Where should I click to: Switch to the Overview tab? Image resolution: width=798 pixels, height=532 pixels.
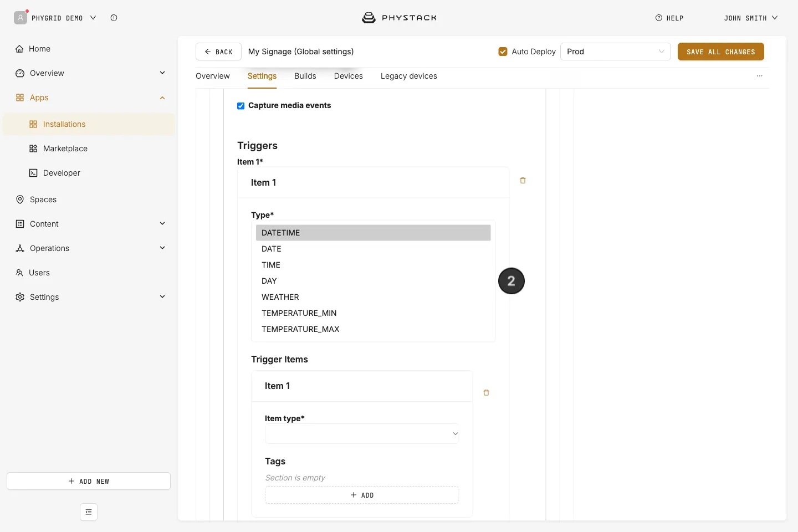coord(213,76)
